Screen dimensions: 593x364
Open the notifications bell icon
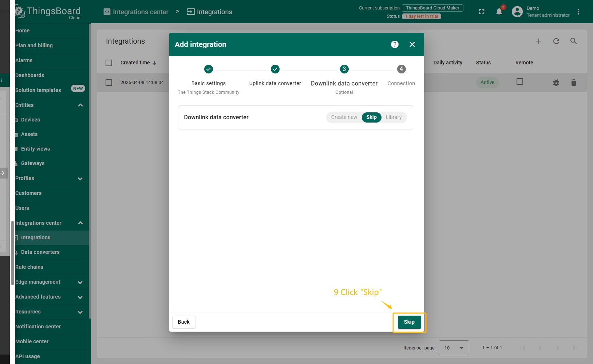[x=499, y=12]
